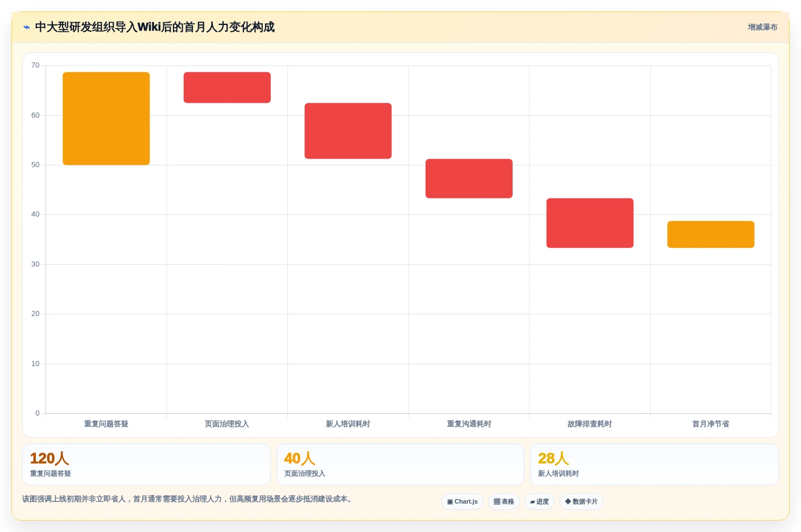The height and width of the screenshot is (532, 801).
Task: Click the 页面治理投入 x-axis label
Action: tap(227, 424)
